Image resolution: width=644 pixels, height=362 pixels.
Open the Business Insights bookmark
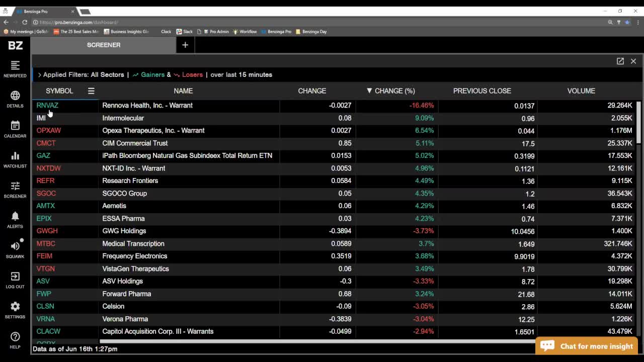tap(126, 32)
